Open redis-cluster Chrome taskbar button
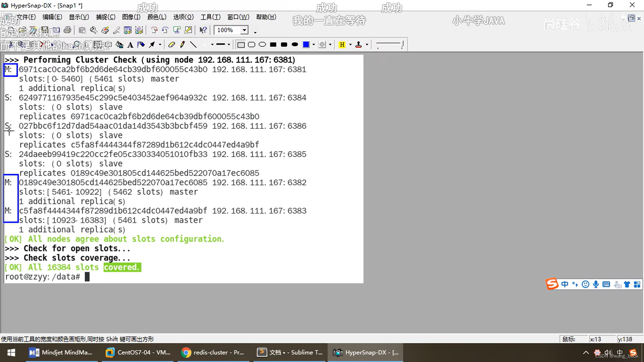 point(213,352)
